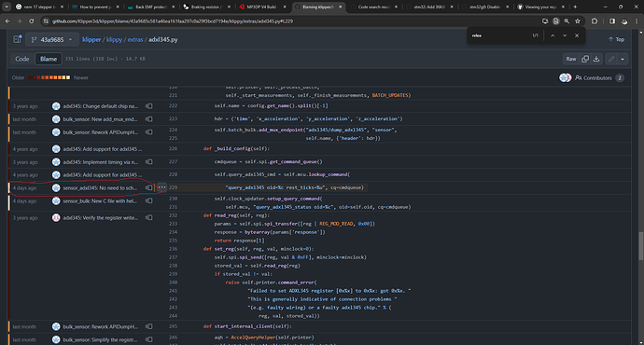Viewport: 644px width, 345px height.
Task: Bookmark this page with the star icon
Action: tap(578, 21)
